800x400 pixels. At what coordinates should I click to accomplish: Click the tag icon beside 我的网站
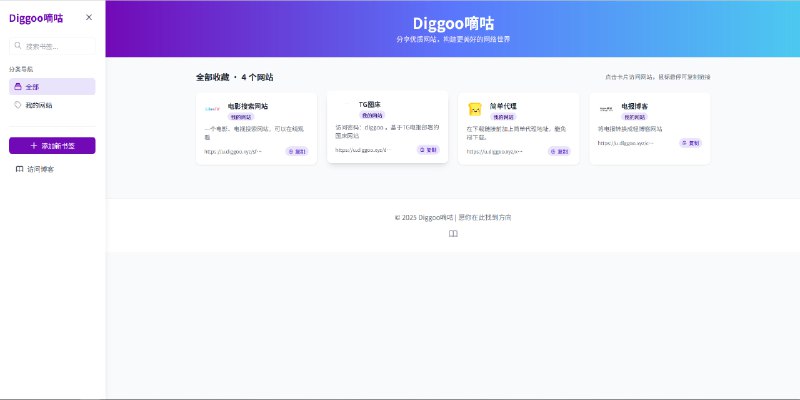pos(18,105)
